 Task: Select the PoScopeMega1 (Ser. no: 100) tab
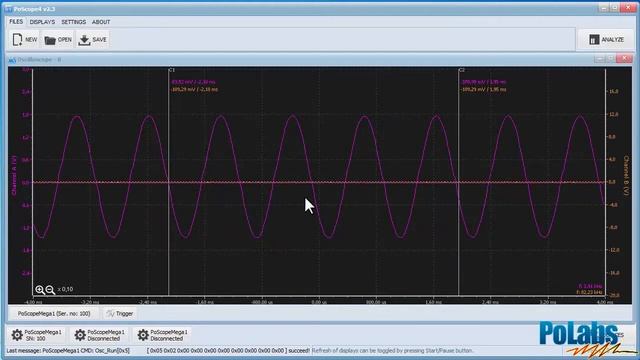point(54,313)
